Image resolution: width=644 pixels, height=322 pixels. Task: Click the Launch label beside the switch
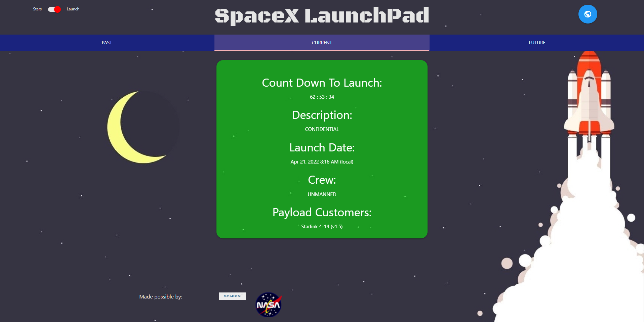point(73,9)
